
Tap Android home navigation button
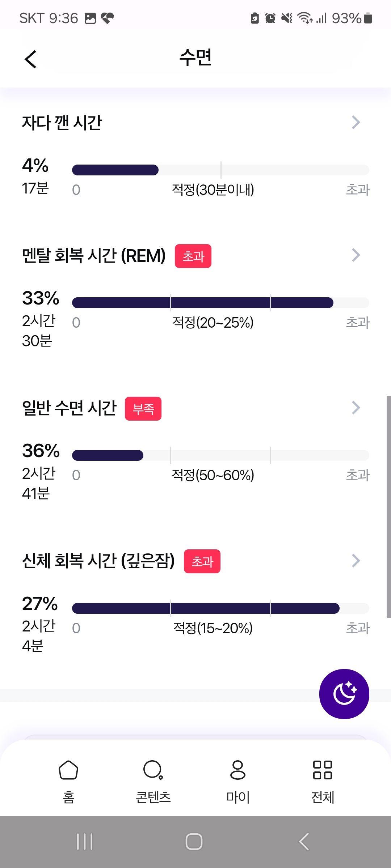tap(194, 842)
